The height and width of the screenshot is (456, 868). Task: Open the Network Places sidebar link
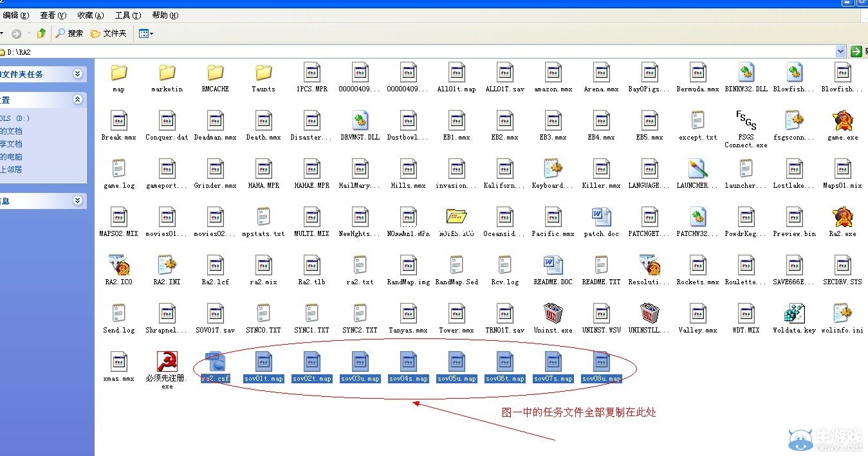(11, 170)
